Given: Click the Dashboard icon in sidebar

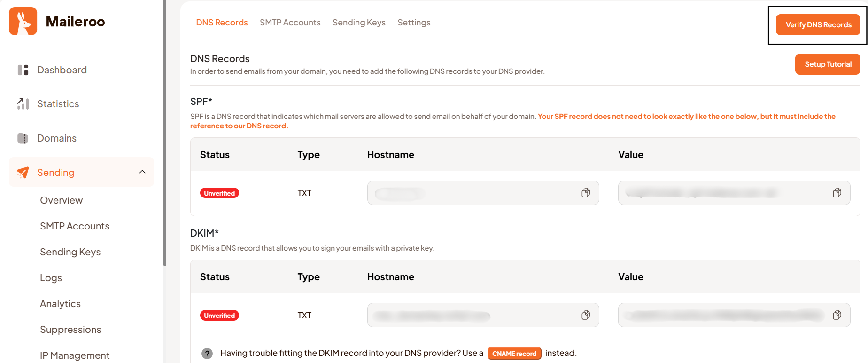Looking at the screenshot, I should 23,70.
